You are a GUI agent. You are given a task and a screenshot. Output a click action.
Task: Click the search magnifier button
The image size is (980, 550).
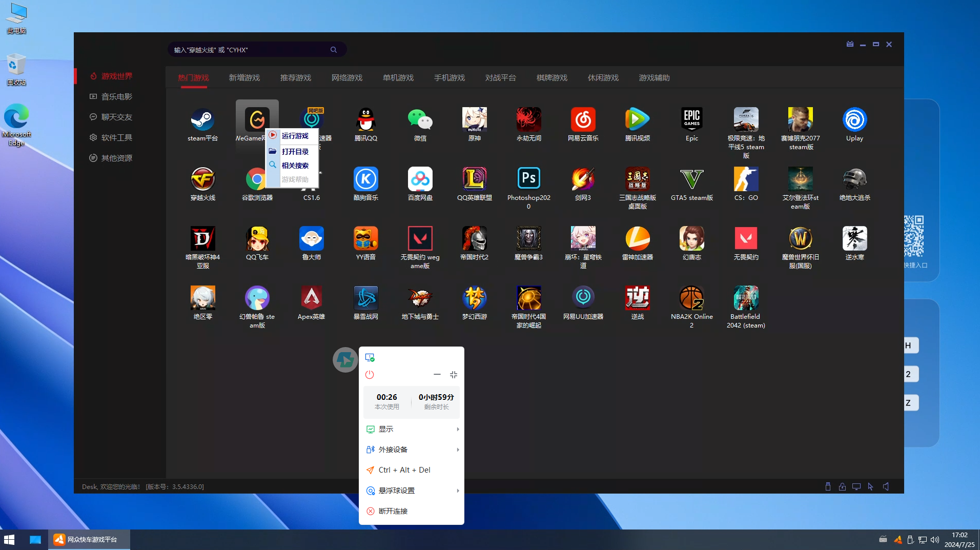tap(334, 50)
